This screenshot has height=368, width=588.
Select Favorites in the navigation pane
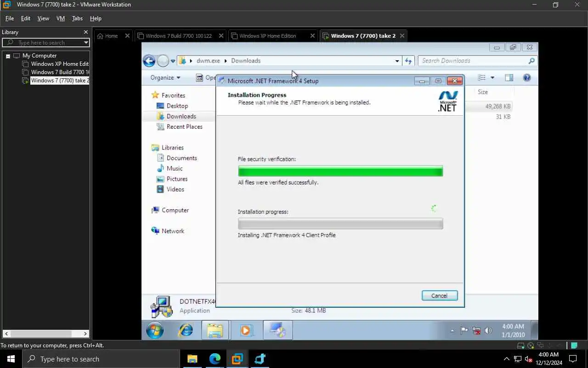tap(173, 95)
